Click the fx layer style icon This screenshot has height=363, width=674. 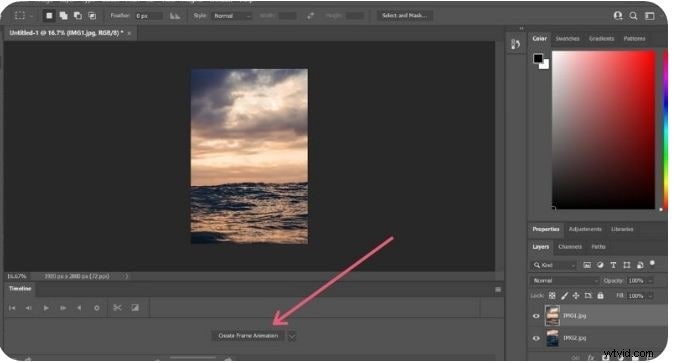click(x=591, y=357)
